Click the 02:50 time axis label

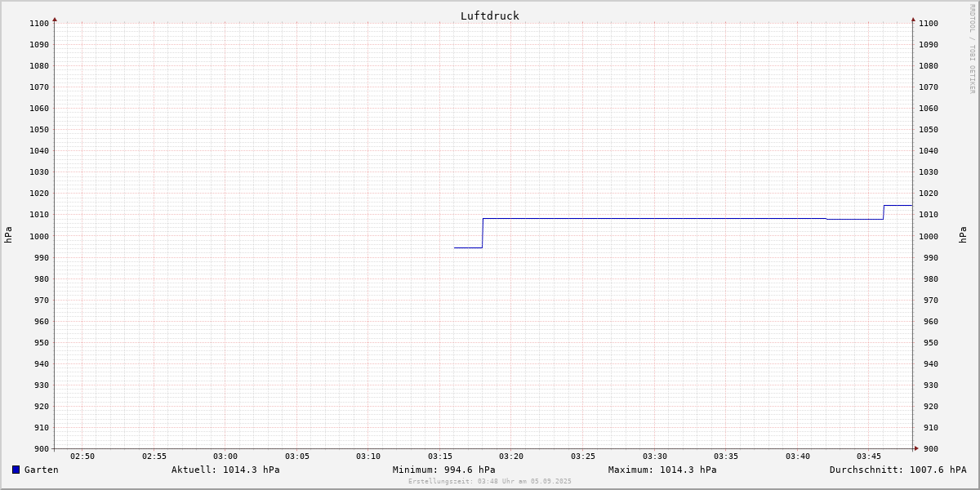(82, 457)
